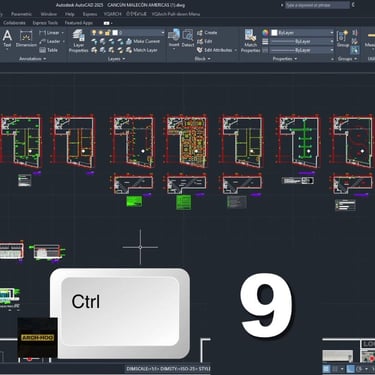Select the Text annotation tool

coord(7,39)
